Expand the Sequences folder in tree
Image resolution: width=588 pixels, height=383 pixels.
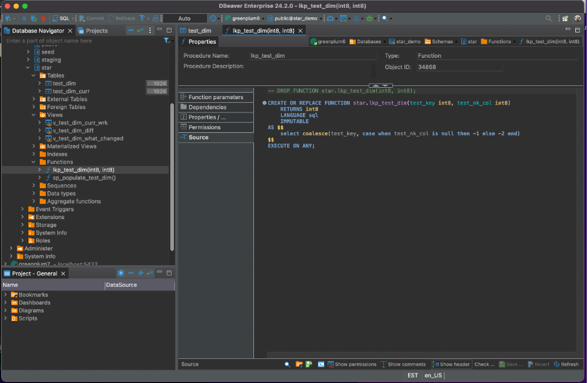34,186
